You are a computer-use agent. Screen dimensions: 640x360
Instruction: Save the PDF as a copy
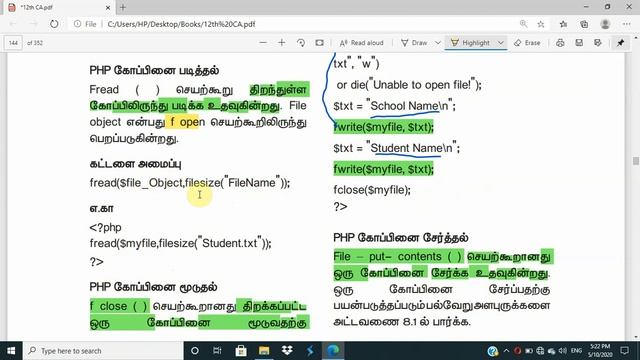click(x=598, y=43)
